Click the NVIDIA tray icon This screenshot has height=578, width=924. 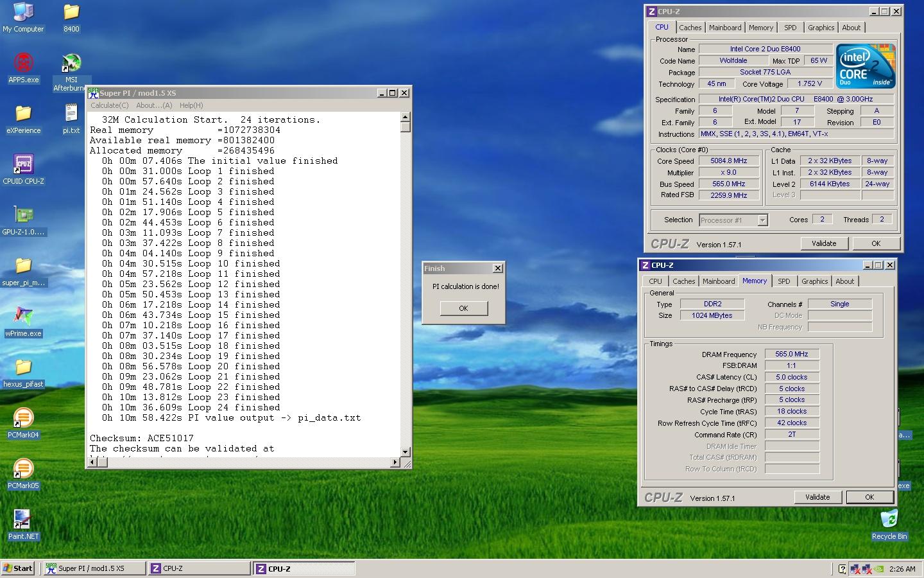(878, 568)
